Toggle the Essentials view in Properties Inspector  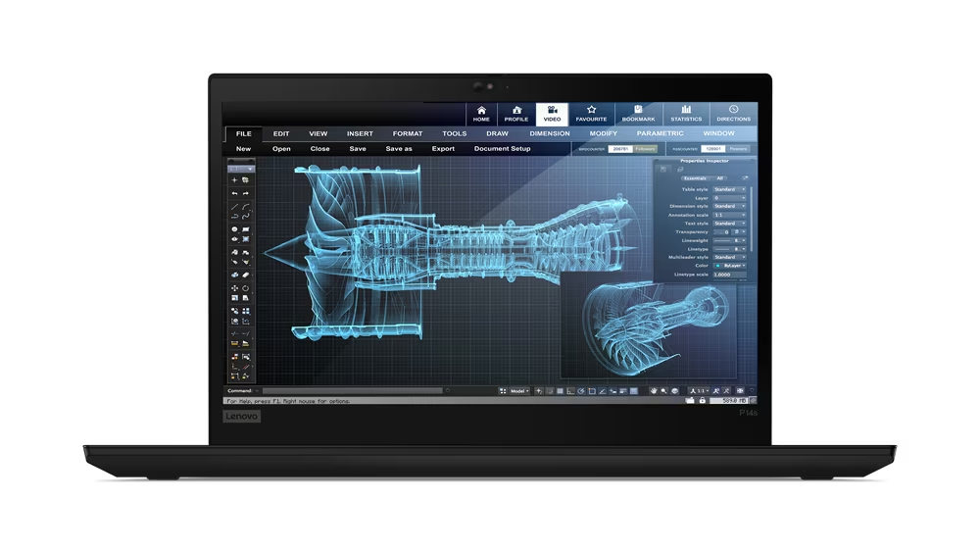point(695,178)
